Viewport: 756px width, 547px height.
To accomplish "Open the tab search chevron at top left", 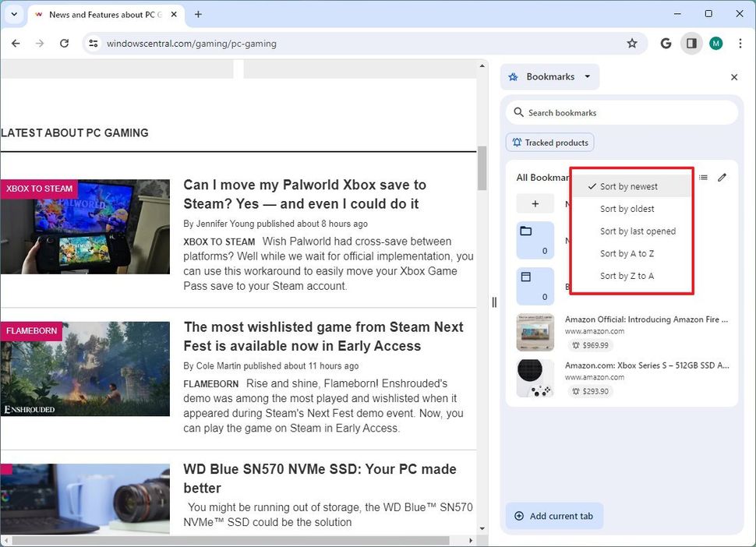I will [x=13, y=14].
